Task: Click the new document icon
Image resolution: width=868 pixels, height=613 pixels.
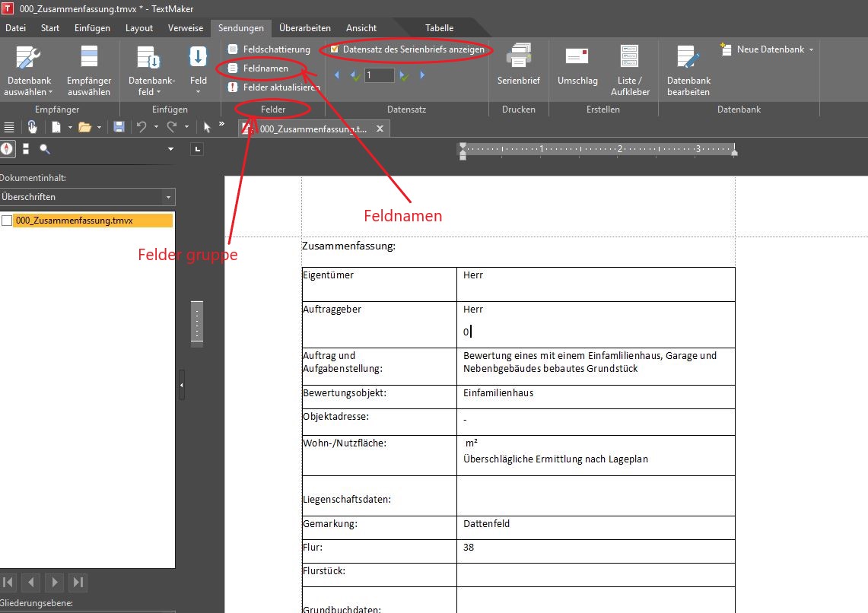Action: click(x=56, y=127)
